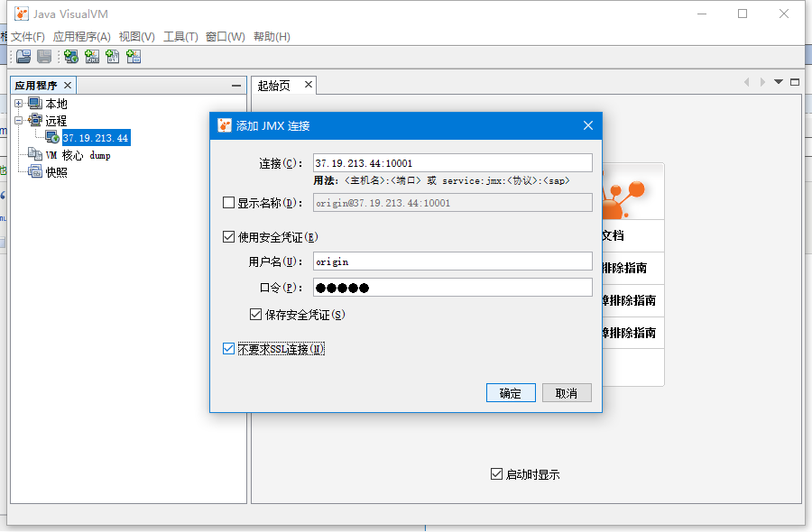Screen dimensions: 812x532
Task: Open the 应用程序(A) menu
Action: (82, 37)
